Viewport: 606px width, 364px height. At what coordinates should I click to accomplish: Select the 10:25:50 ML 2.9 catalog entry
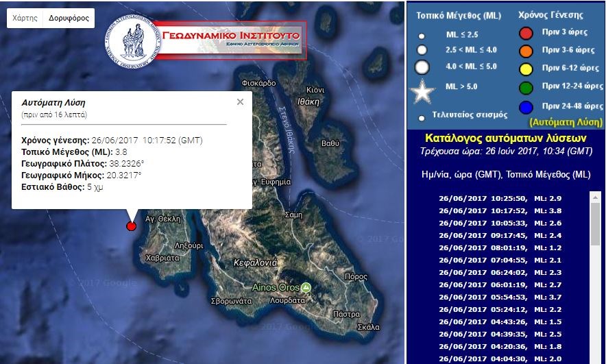tap(500, 198)
